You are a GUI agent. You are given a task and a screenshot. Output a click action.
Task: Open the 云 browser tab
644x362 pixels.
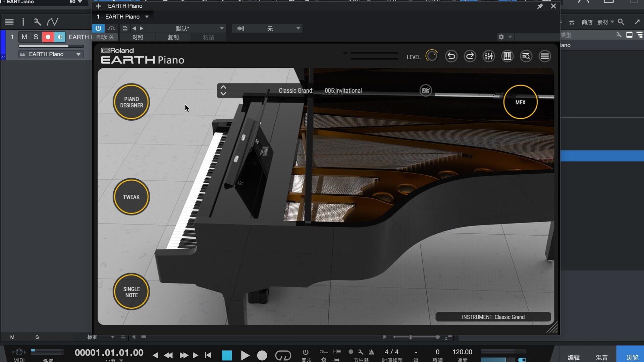click(572, 22)
